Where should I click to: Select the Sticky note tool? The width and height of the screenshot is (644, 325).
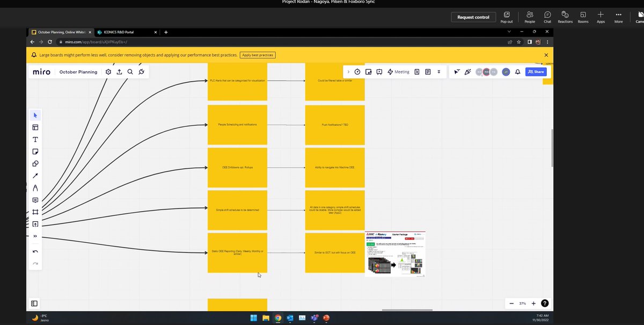(35, 151)
